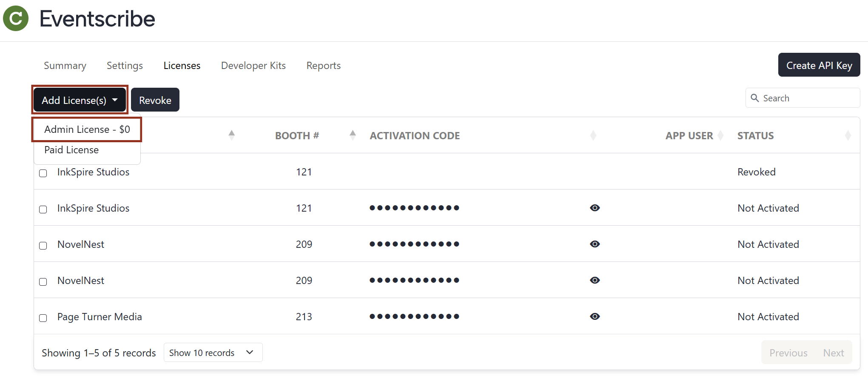Check the Not Activated InkSpire Studios checkbox

[x=43, y=210]
